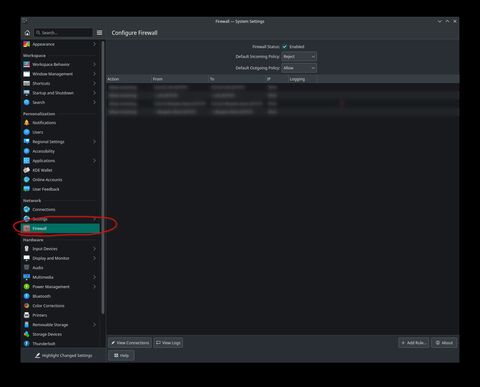
Task: Expand the Regional Settings chevron
Action: 94,142
